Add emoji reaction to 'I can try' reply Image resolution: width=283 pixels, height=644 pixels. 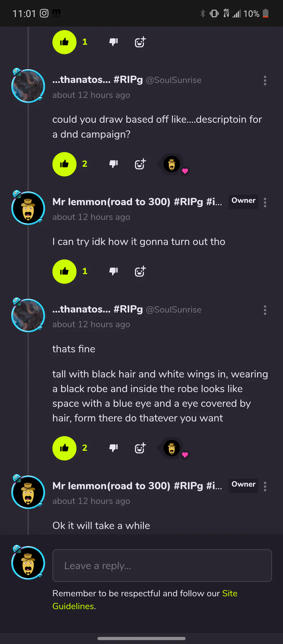tap(140, 271)
